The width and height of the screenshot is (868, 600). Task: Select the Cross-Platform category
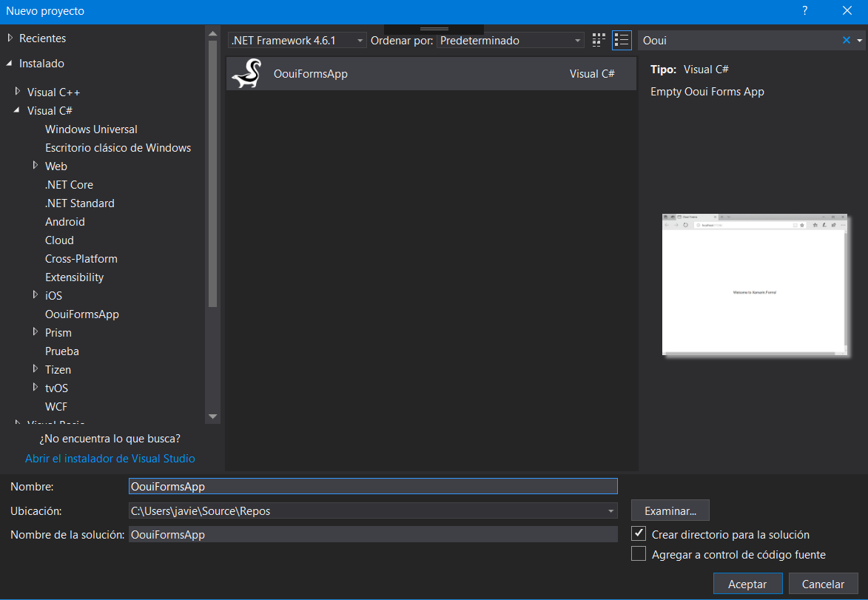81,258
